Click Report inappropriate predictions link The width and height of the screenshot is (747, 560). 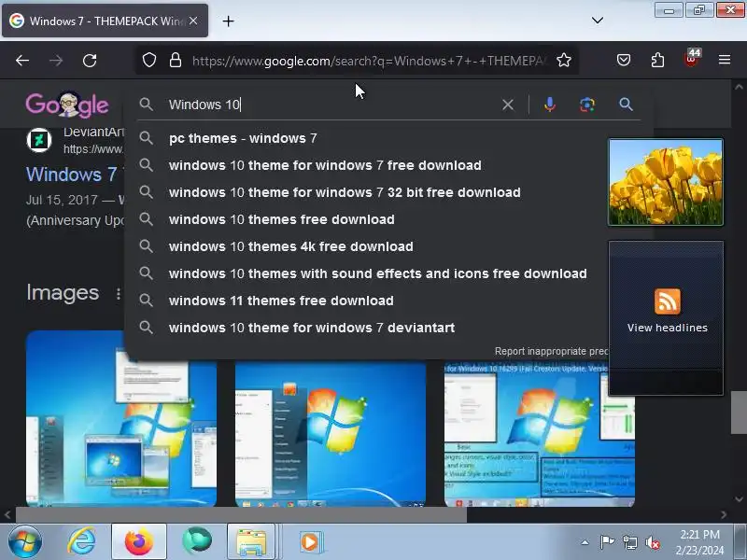pyautogui.click(x=551, y=351)
